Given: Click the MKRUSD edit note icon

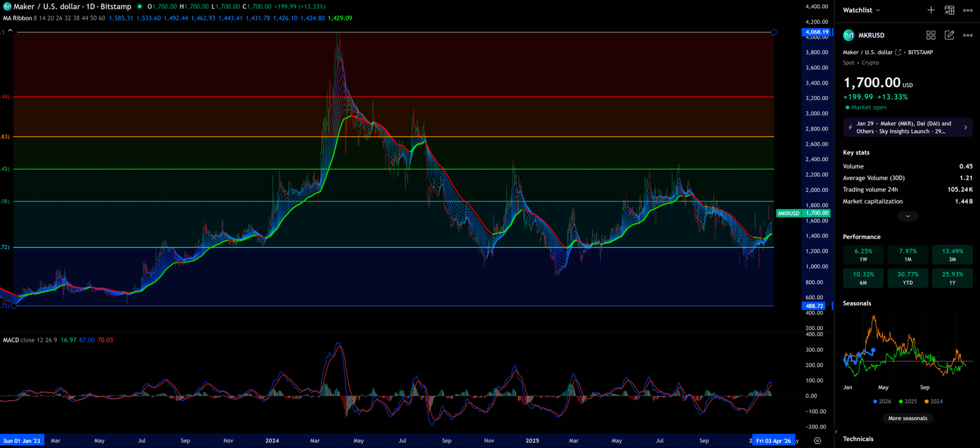Looking at the screenshot, I should pyautogui.click(x=949, y=36).
